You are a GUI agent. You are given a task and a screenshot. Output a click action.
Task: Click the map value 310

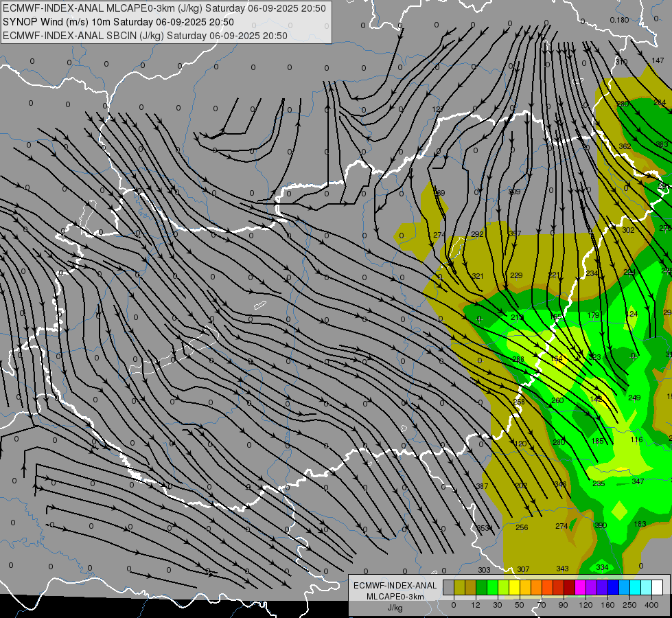coord(621,62)
